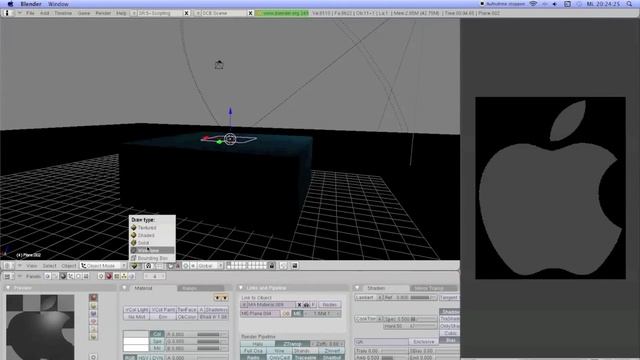Adjust the G color slider
The height and width of the screenshot is (360, 640).
[197, 341]
